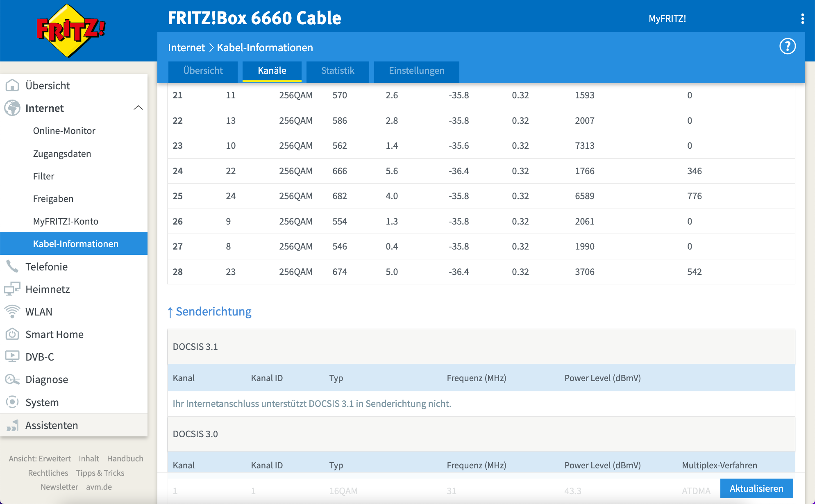This screenshot has height=504, width=815.
Task: Select Kabel-Informationen in sidebar
Action: click(74, 244)
